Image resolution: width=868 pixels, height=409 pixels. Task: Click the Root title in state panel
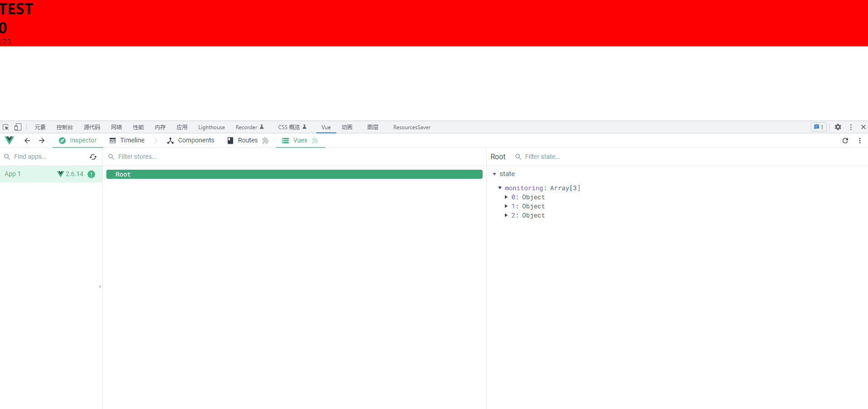point(498,157)
